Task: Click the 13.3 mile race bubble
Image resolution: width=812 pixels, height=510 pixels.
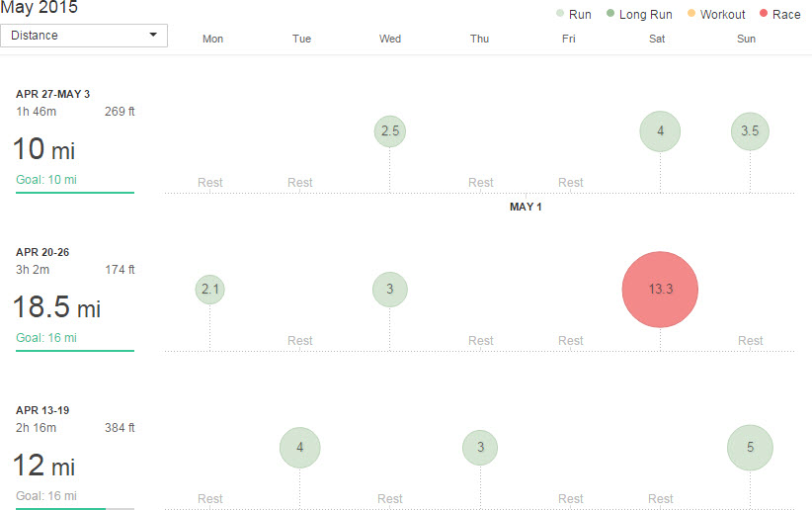Action: [x=660, y=290]
